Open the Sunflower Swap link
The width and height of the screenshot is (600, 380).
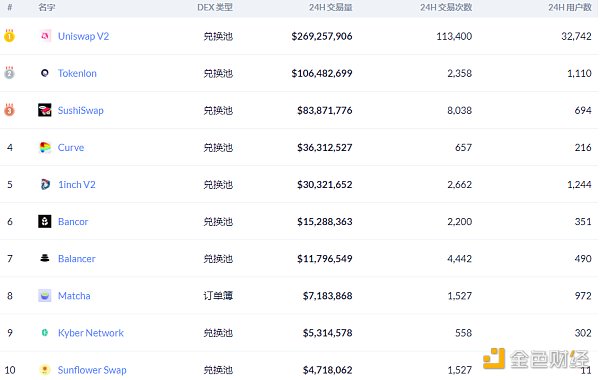coord(92,370)
